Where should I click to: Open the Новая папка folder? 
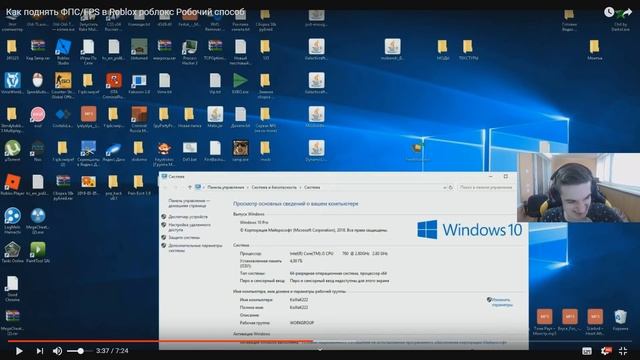click(x=189, y=118)
